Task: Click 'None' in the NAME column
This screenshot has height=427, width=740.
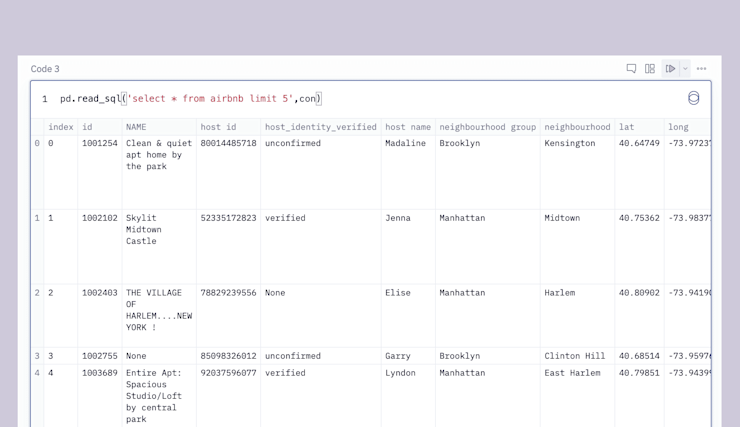Action: 136,356
